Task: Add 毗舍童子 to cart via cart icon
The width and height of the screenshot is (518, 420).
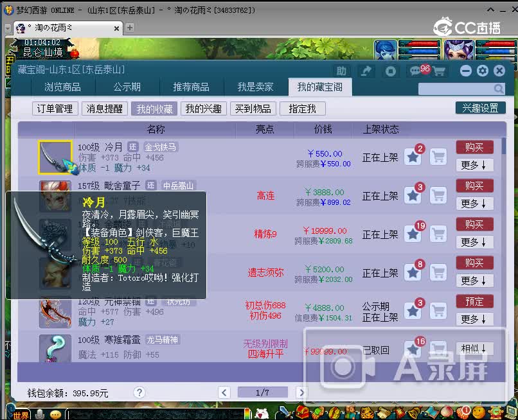Action: pyautogui.click(x=438, y=195)
